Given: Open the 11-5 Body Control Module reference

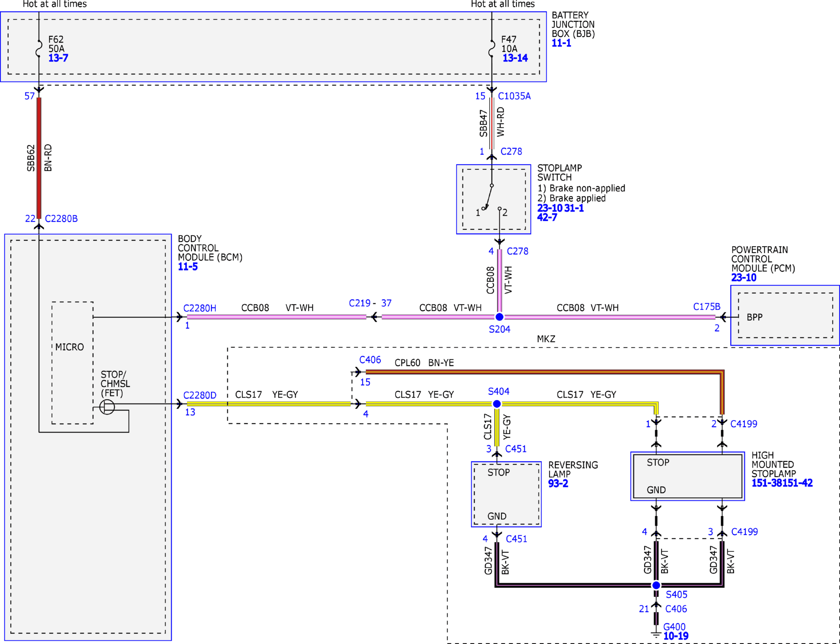Looking at the screenshot, I should pos(187,267).
